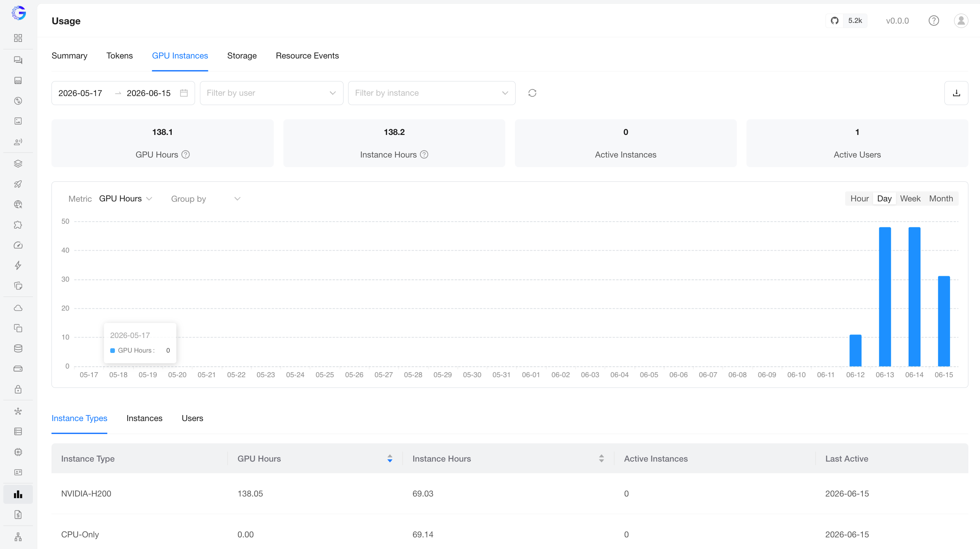Switch to the Tokens tab
This screenshot has height=549, width=980.
(120, 55)
